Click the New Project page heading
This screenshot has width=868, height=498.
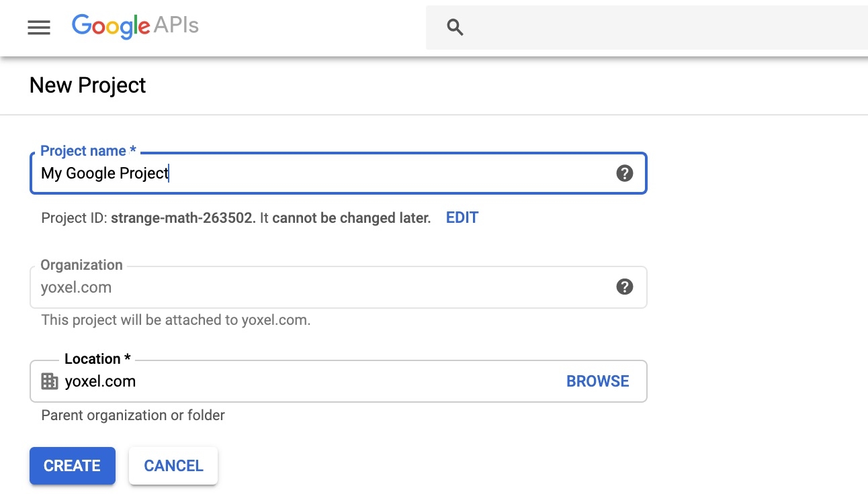tap(88, 85)
